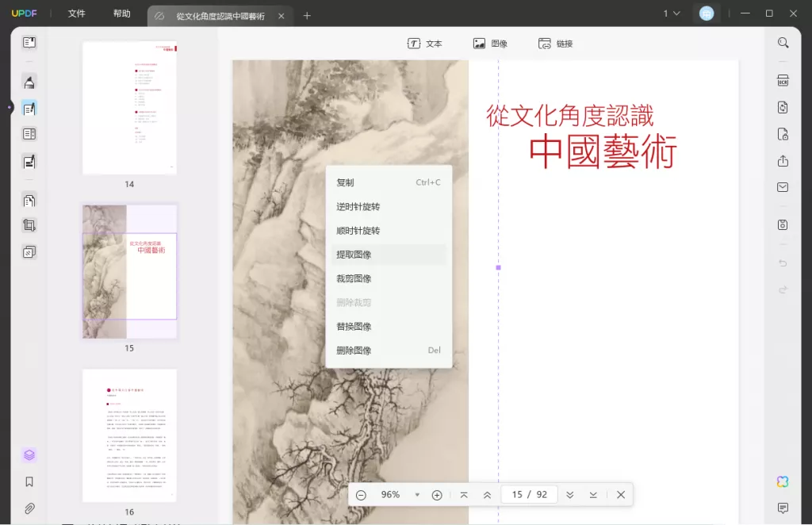The image size is (812, 525).
Task: Run OCR text recognition icon
Action: point(783,81)
